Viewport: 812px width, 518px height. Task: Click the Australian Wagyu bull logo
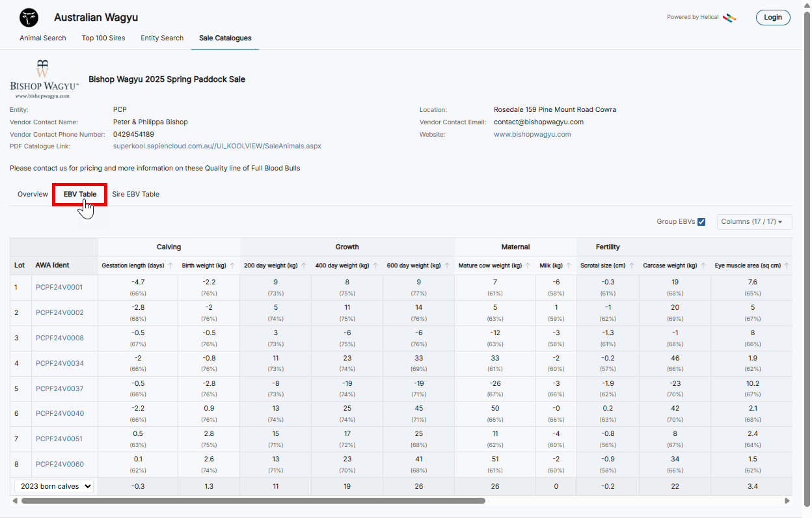tap(29, 18)
